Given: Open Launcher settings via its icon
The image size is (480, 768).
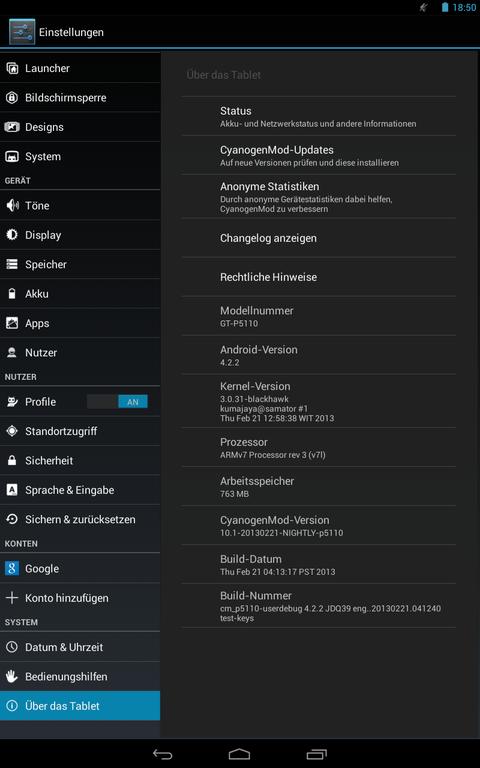Looking at the screenshot, I should [x=12, y=68].
